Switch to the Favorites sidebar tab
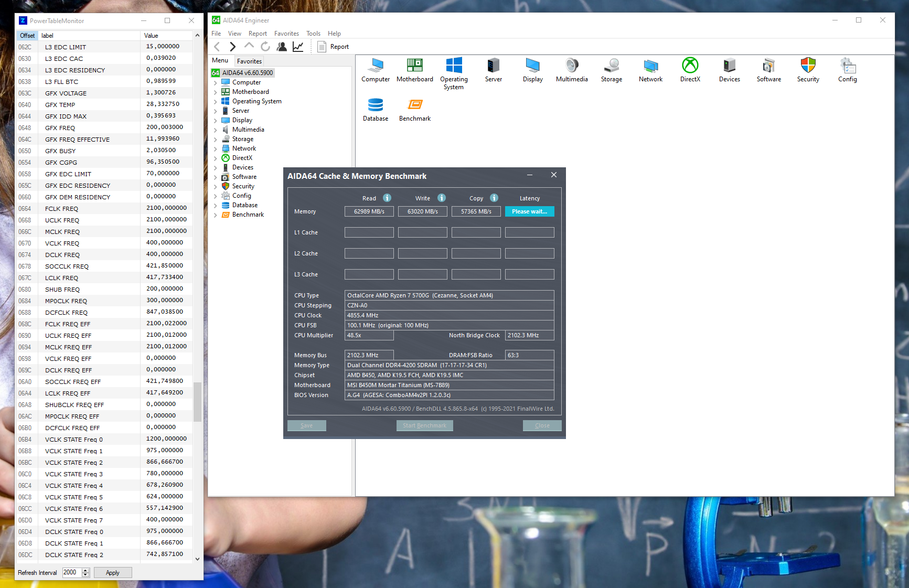 tap(249, 61)
